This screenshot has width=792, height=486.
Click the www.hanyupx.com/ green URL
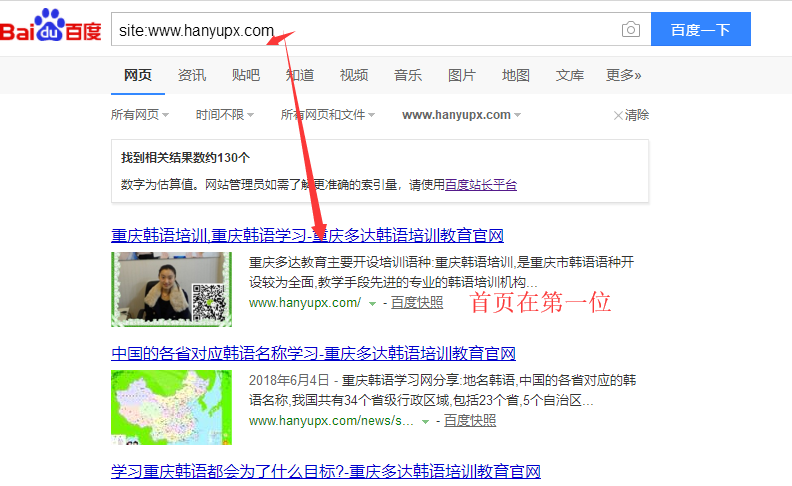(305, 303)
